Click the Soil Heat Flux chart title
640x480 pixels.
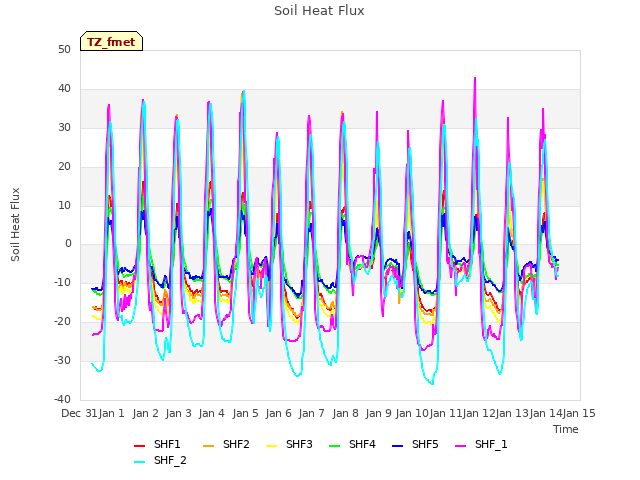coord(319,11)
